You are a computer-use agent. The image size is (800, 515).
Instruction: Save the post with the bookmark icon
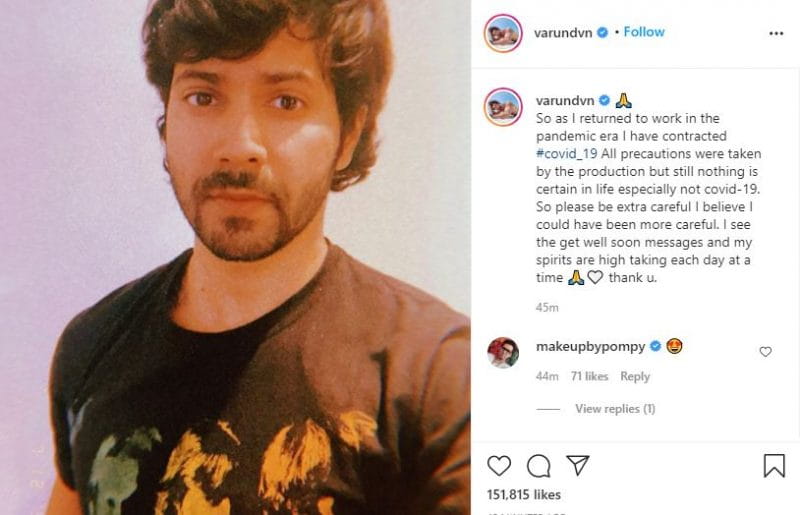pos(773,465)
